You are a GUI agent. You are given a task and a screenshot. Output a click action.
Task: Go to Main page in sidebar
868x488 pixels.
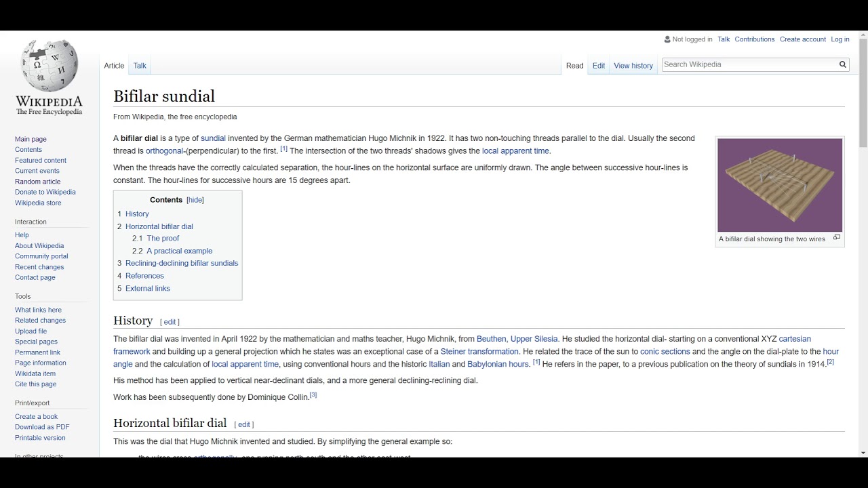pyautogui.click(x=31, y=139)
